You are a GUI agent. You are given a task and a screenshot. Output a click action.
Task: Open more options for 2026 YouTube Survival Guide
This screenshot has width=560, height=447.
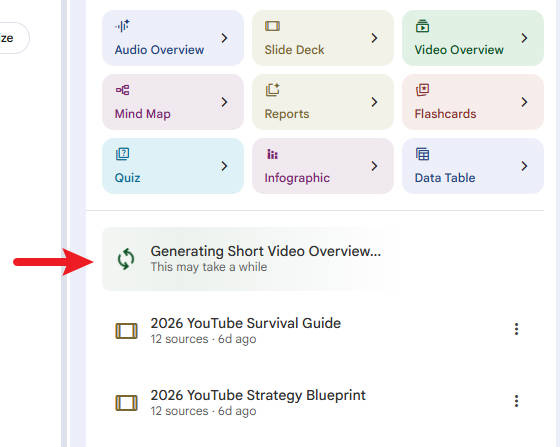point(516,329)
